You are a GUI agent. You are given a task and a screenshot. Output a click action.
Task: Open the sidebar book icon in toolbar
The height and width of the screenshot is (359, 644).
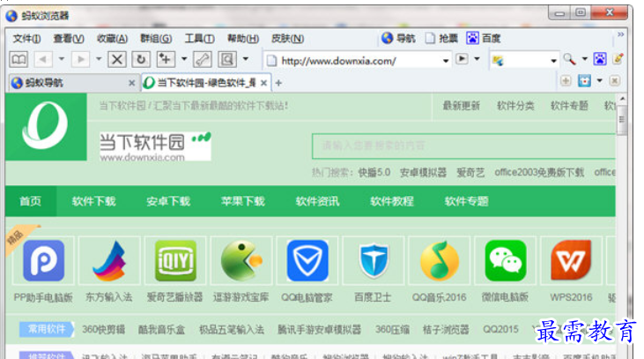point(19,60)
